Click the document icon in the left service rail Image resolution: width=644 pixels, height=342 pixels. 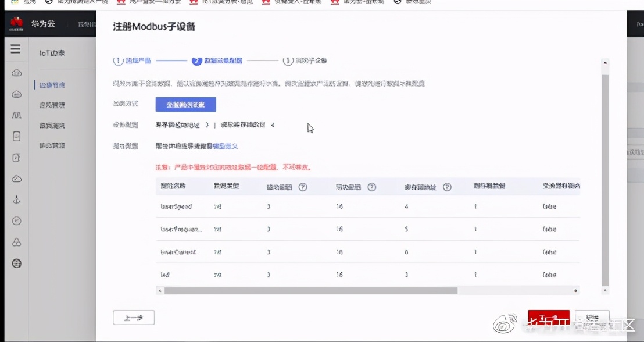[16, 135]
